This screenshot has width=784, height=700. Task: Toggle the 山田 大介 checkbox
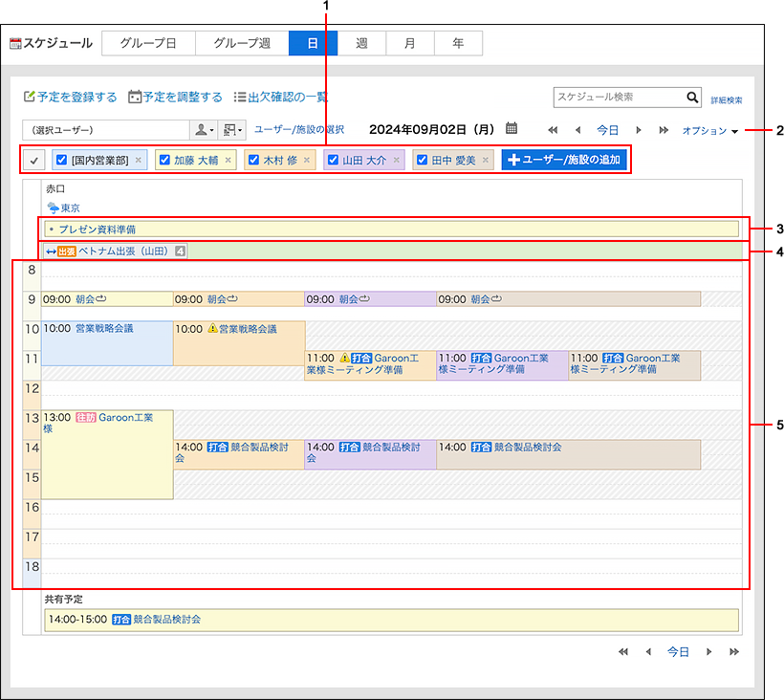(333, 160)
